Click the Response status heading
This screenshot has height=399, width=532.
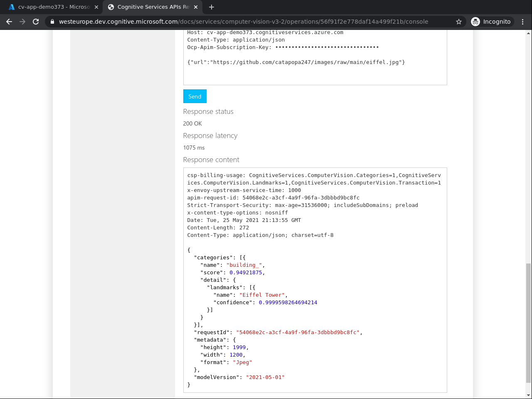point(208,111)
